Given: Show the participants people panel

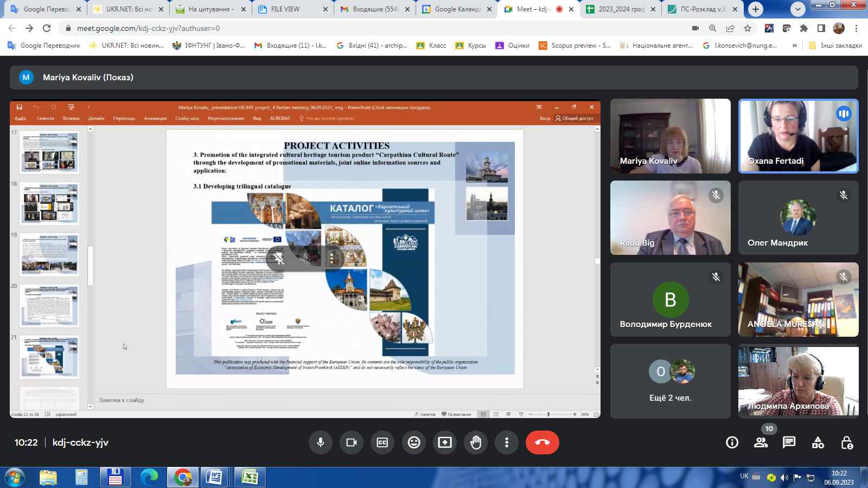Looking at the screenshot, I should [x=761, y=443].
